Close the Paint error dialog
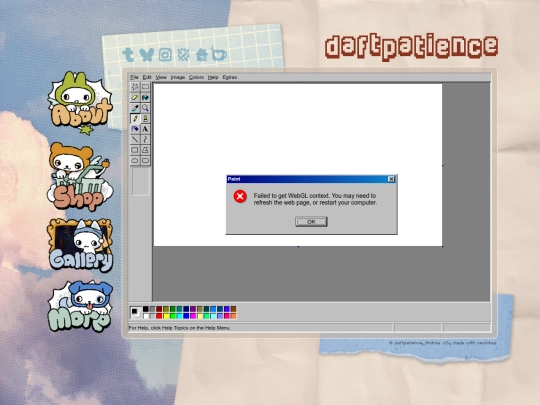 tap(391, 179)
